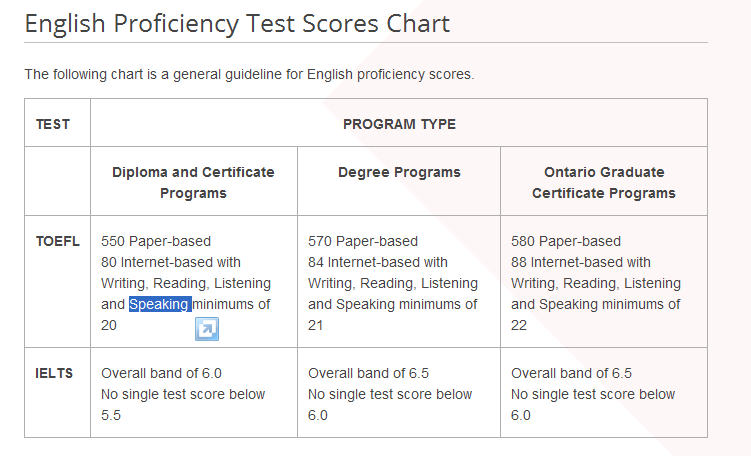Click the general guideline intro sentence
The image size is (751, 456).
pyautogui.click(x=249, y=74)
